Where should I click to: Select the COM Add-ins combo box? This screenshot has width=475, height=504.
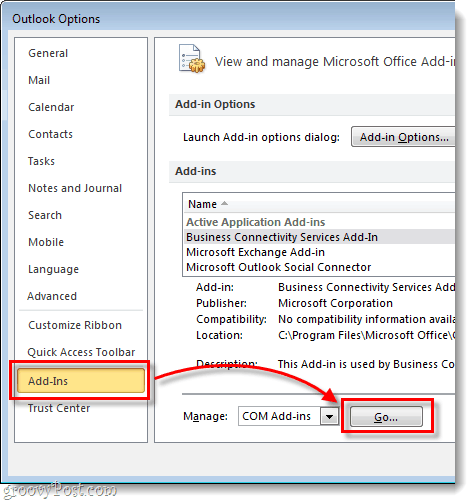tap(288, 416)
